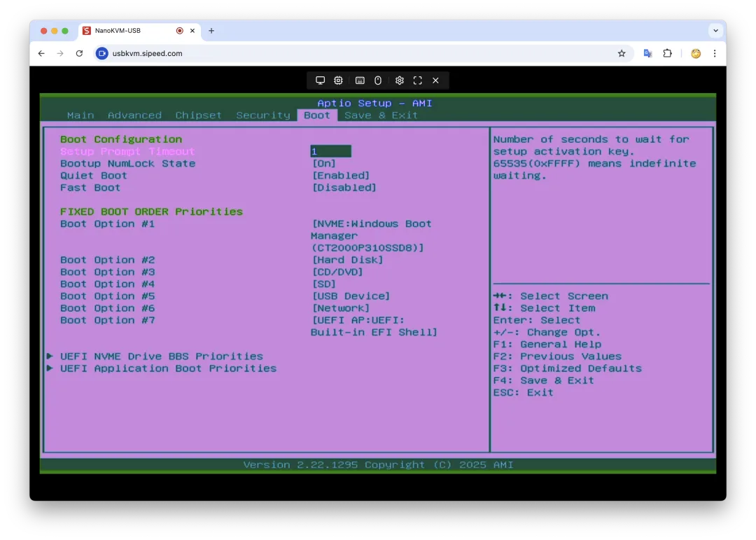Click the Boot Configuration heading
The image size is (756, 540).
tap(121, 139)
